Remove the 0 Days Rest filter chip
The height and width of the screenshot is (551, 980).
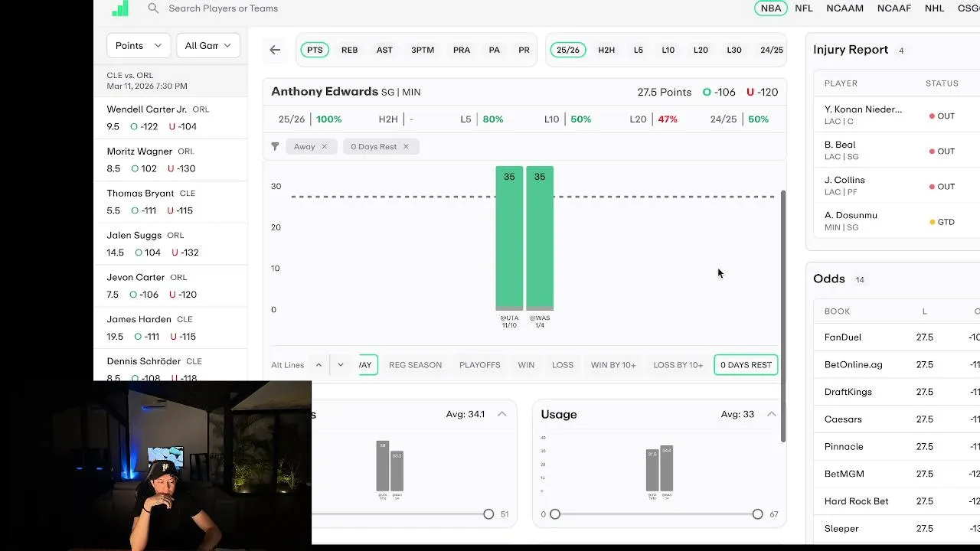pyautogui.click(x=406, y=146)
